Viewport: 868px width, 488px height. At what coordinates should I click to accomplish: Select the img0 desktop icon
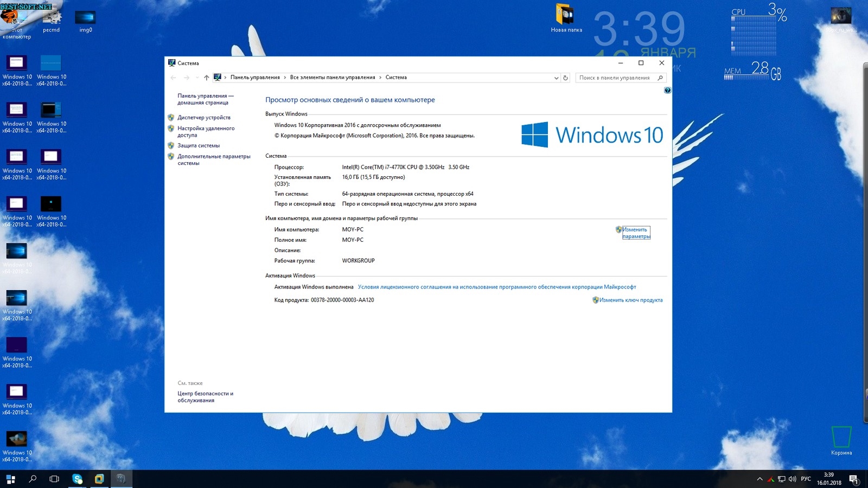pos(86,22)
